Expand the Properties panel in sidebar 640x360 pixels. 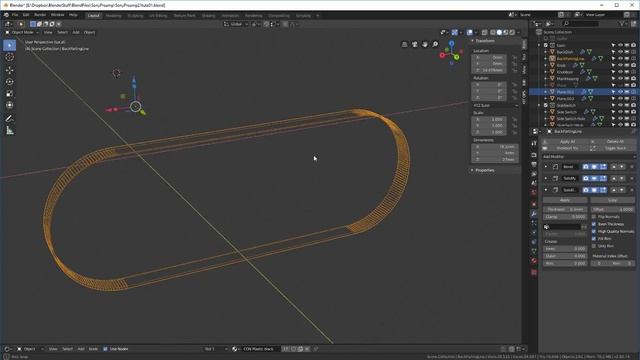click(x=484, y=170)
